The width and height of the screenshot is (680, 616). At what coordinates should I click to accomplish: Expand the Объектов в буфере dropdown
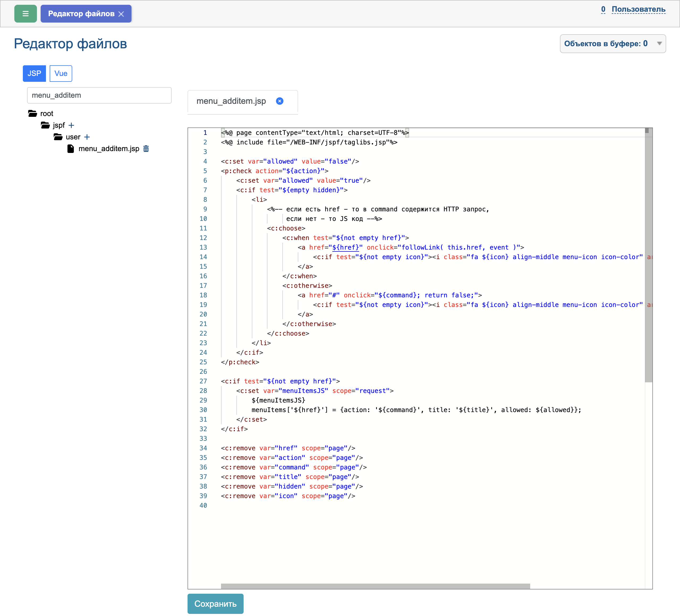(613, 44)
